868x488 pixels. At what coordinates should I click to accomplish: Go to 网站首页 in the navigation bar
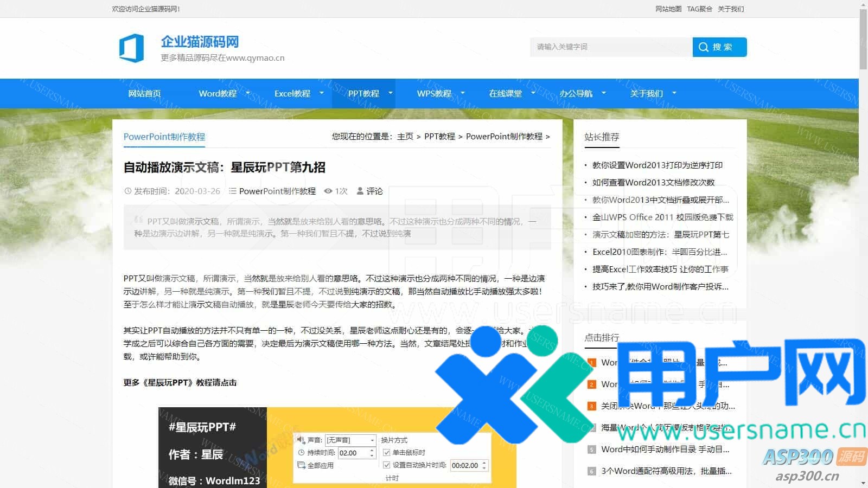click(x=144, y=93)
